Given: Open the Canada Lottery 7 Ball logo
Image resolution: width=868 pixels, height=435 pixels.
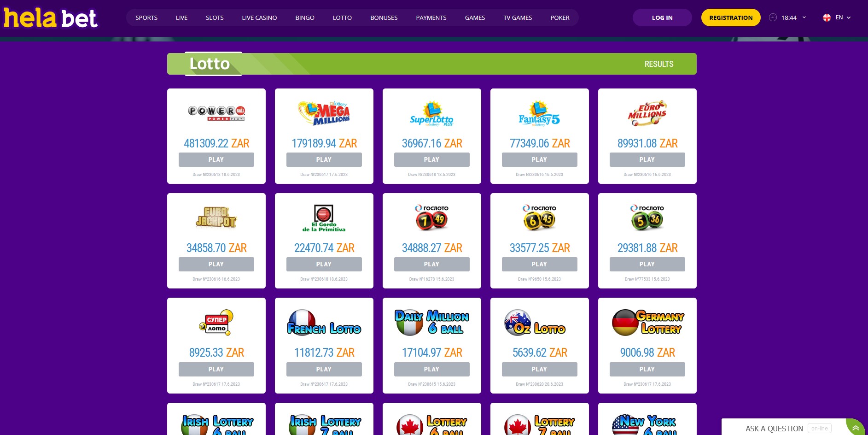Looking at the screenshot, I should click(539, 424).
